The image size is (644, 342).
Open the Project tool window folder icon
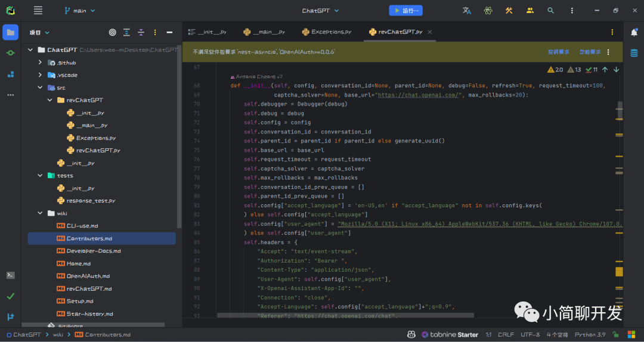(11, 32)
